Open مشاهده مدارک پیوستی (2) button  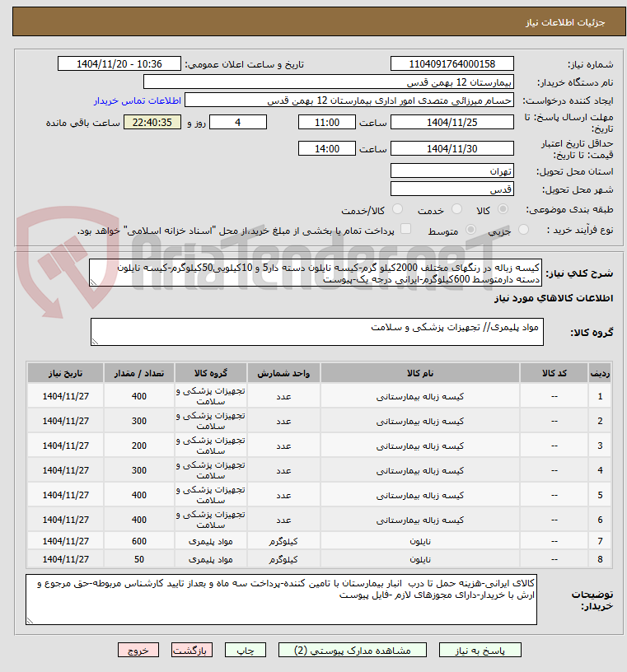(x=352, y=650)
